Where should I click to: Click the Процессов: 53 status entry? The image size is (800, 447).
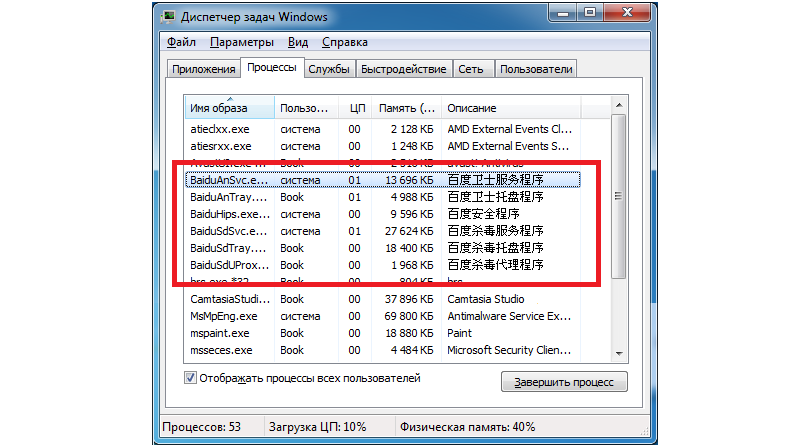[x=202, y=427]
